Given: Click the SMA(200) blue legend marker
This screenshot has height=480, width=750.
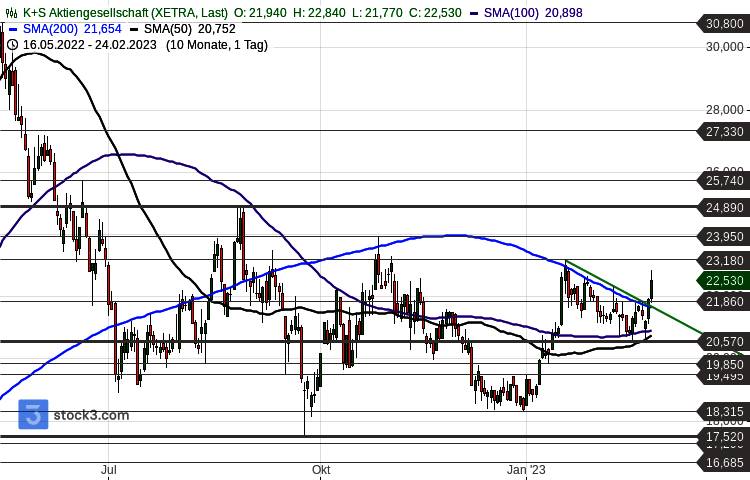Looking at the screenshot, I should (13, 29).
